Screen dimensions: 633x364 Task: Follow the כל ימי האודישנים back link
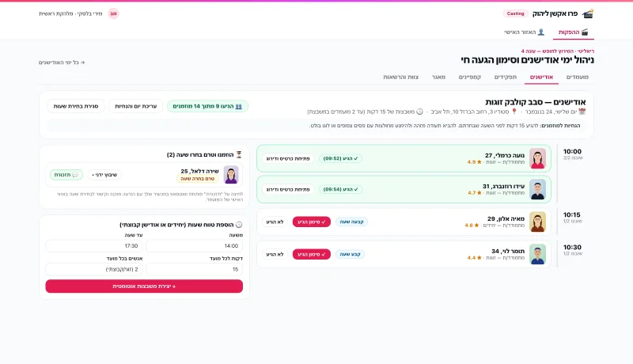tap(62, 63)
